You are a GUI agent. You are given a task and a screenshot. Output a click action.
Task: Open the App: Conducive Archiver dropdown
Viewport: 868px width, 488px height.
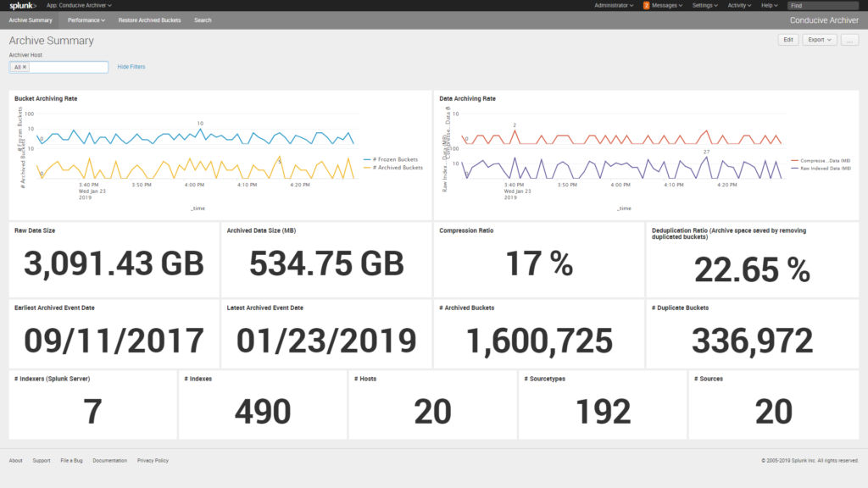[x=79, y=6]
